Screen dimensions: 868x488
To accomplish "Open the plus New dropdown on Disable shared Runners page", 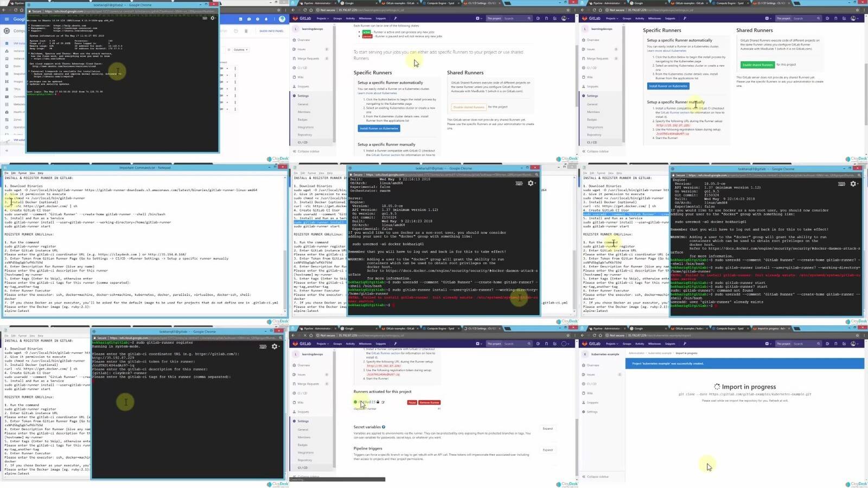I will pos(478,18).
